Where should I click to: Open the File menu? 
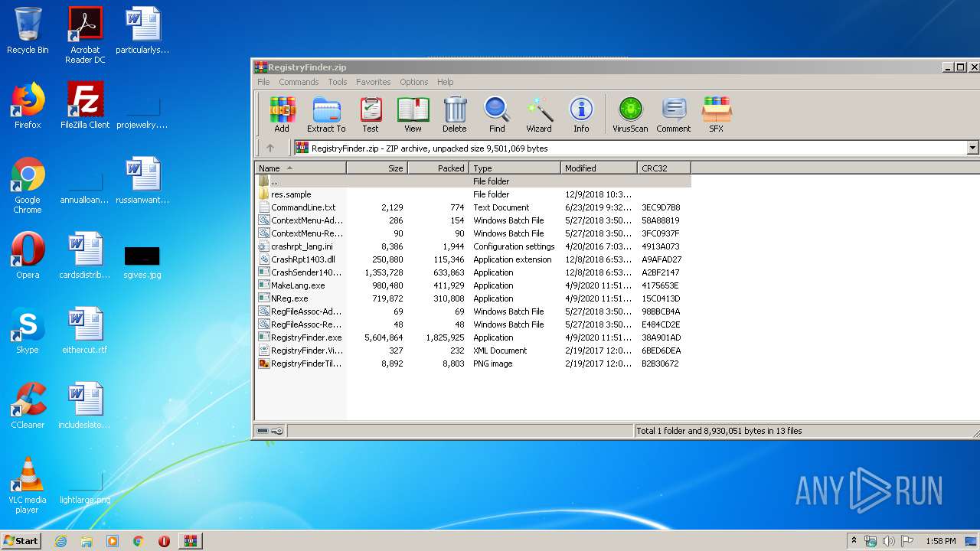coord(263,82)
